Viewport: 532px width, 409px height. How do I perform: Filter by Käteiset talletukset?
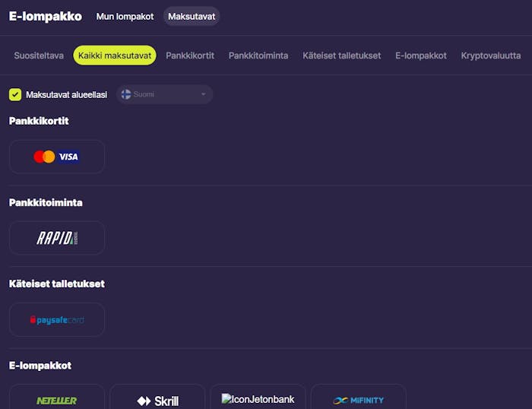tap(342, 55)
